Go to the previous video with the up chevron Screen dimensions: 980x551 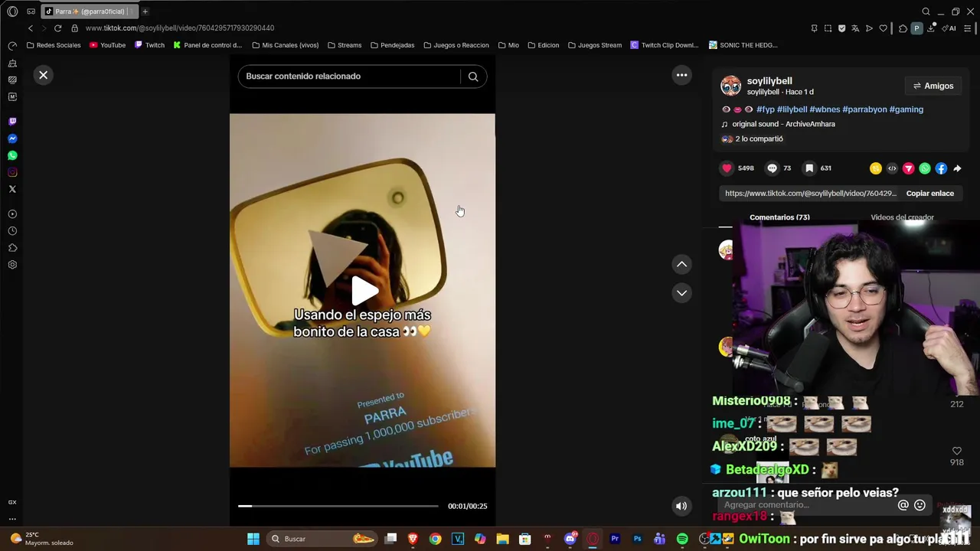click(681, 264)
